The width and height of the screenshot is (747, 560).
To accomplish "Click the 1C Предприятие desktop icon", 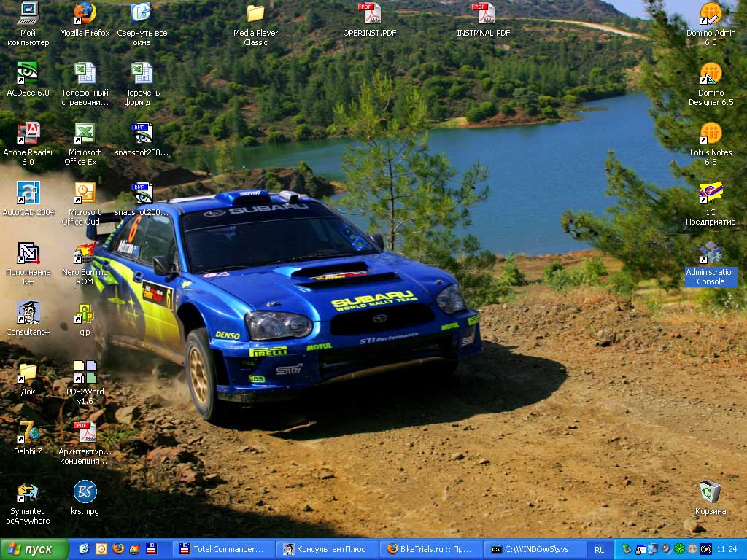I will point(711,193).
